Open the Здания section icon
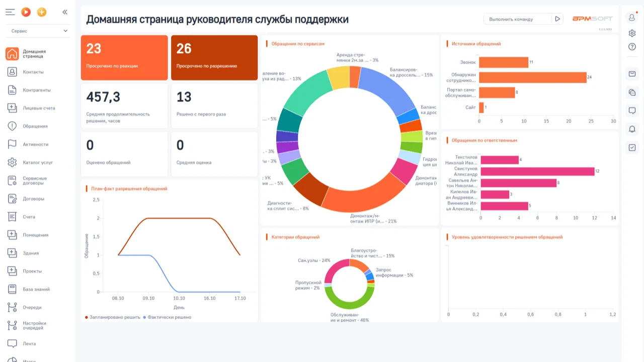Screen dimensions: 644x362 13,253
